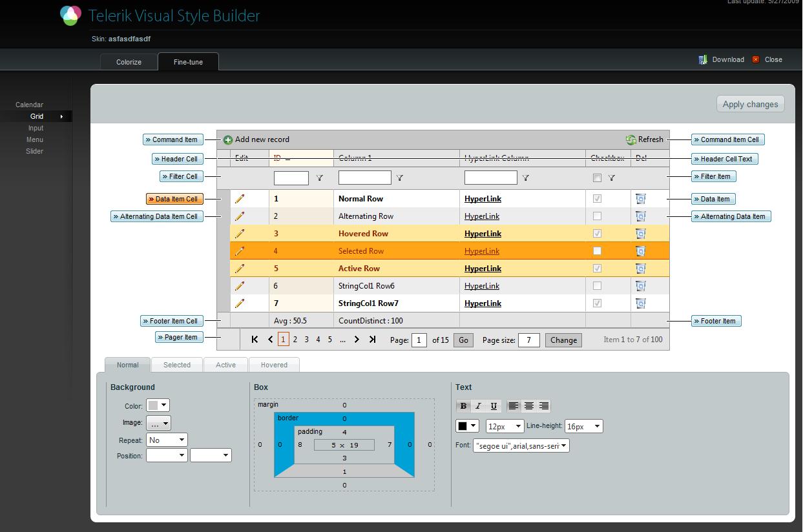
Task: Click the pencil edit icon in the Normal Row
Action: [x=240, y=199]
